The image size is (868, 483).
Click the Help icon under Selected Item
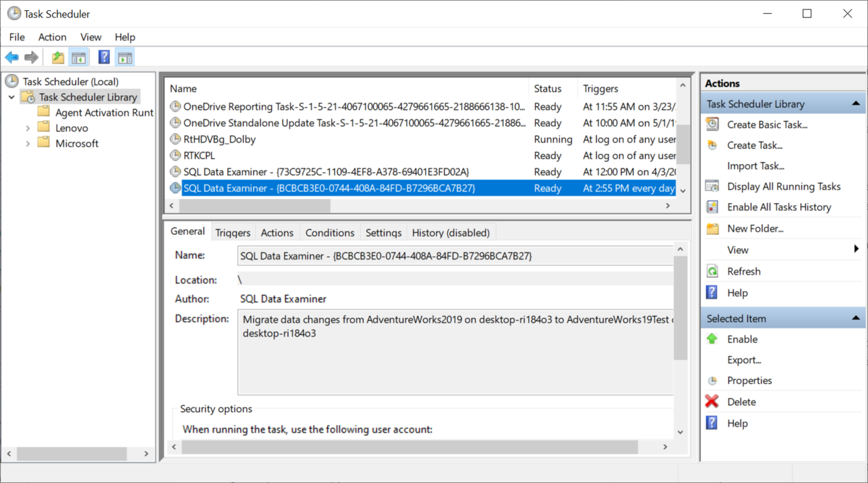pyautogui.click(x=712, y=423)
